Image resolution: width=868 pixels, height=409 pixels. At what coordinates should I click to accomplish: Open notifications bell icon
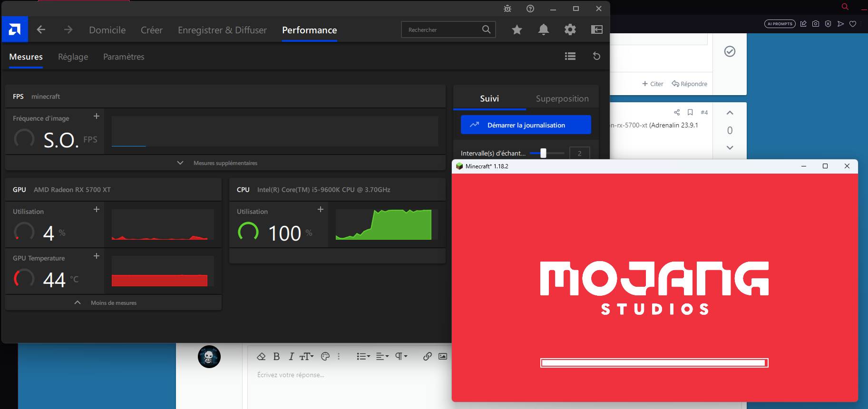click(544, 29)
